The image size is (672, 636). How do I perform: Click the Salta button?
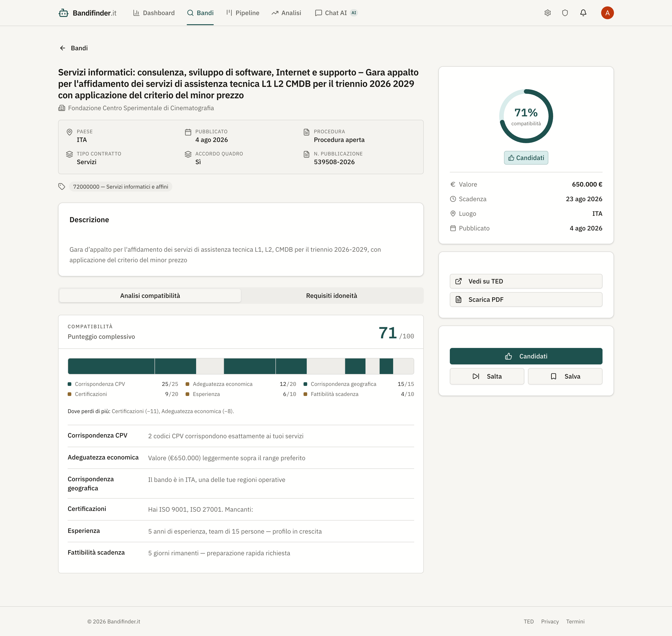click(487, 376)
